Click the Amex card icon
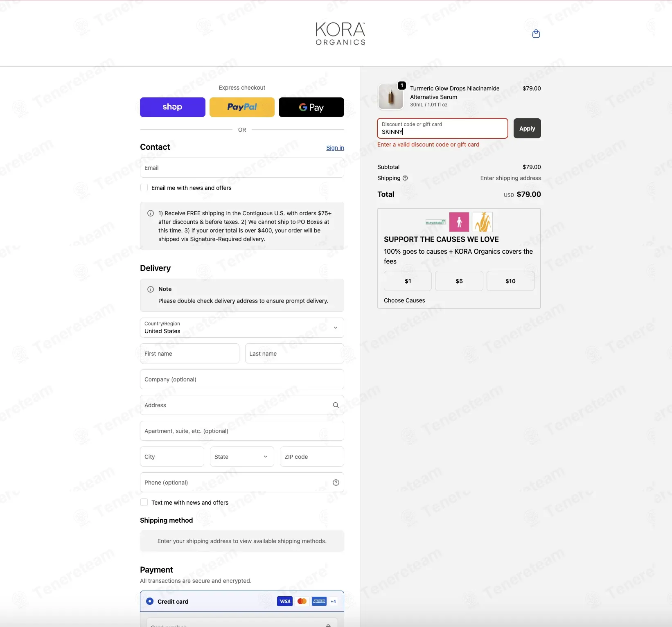The height and width of the screenshot is (627, 672). [x=319, y=601]
